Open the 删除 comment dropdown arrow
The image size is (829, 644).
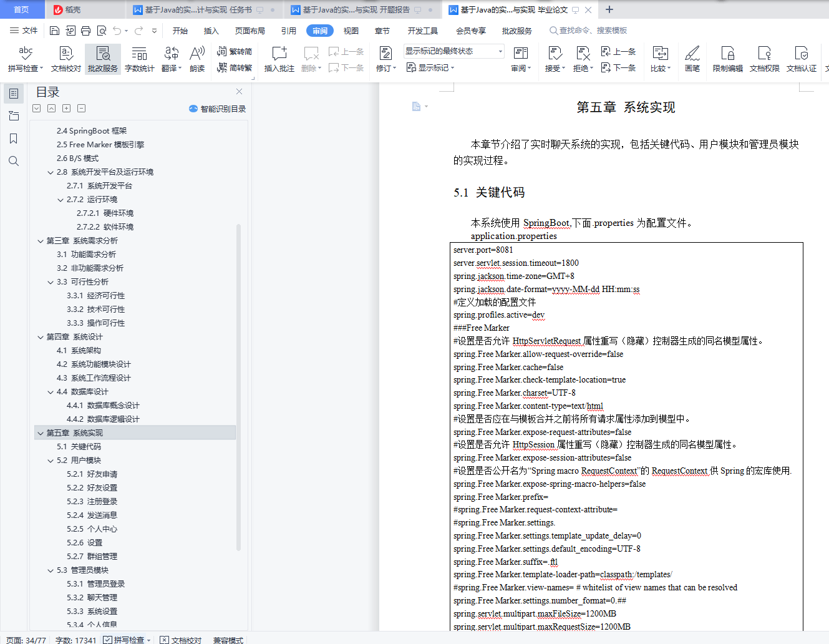pos(319,69)
